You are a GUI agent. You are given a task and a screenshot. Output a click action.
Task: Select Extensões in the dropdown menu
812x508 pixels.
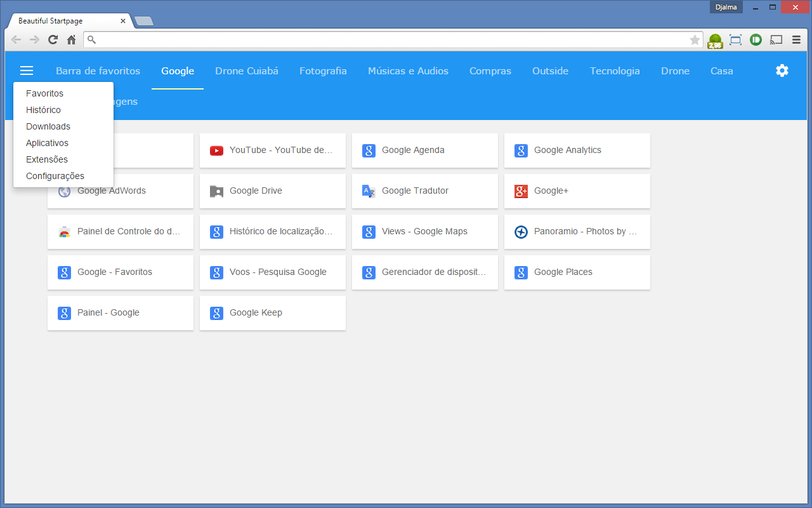pos(63,159)
